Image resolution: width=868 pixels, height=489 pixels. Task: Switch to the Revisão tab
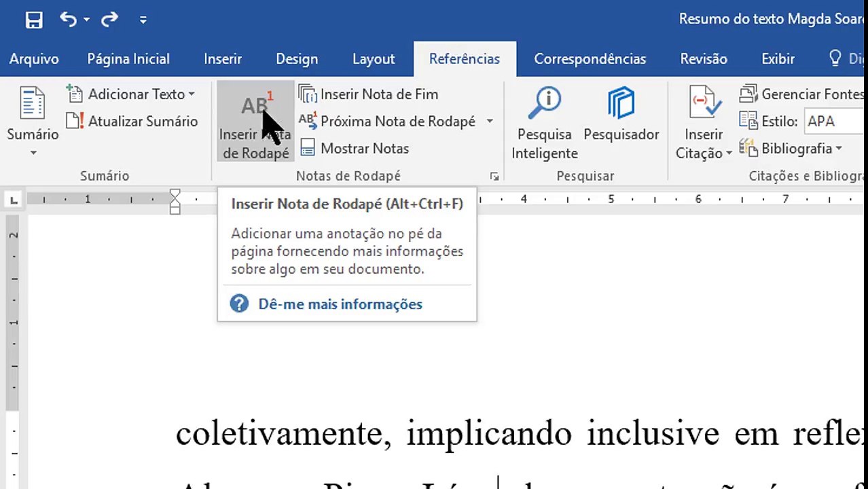(704, 59)
